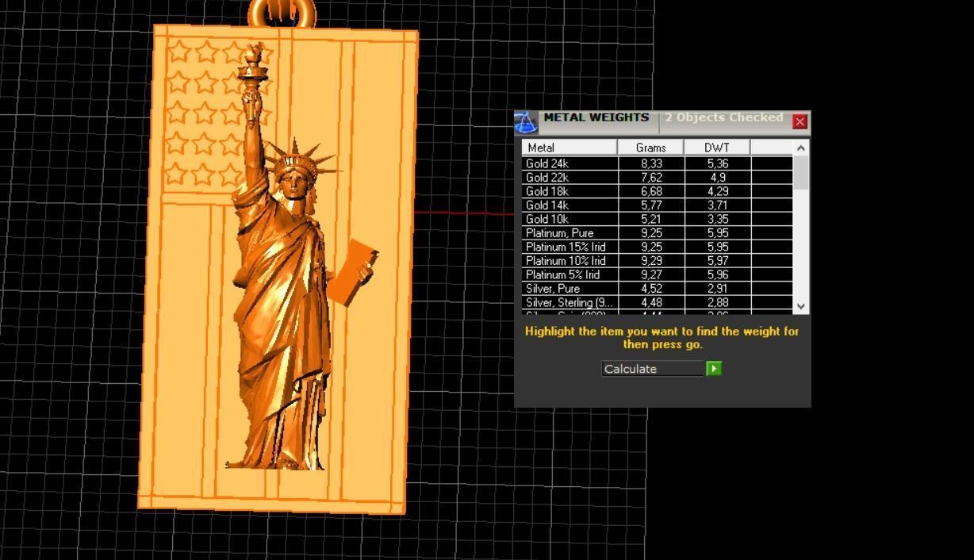Click the Grams column header
The width and height of the screenshot is (974, 560).
tap(651, 148)
